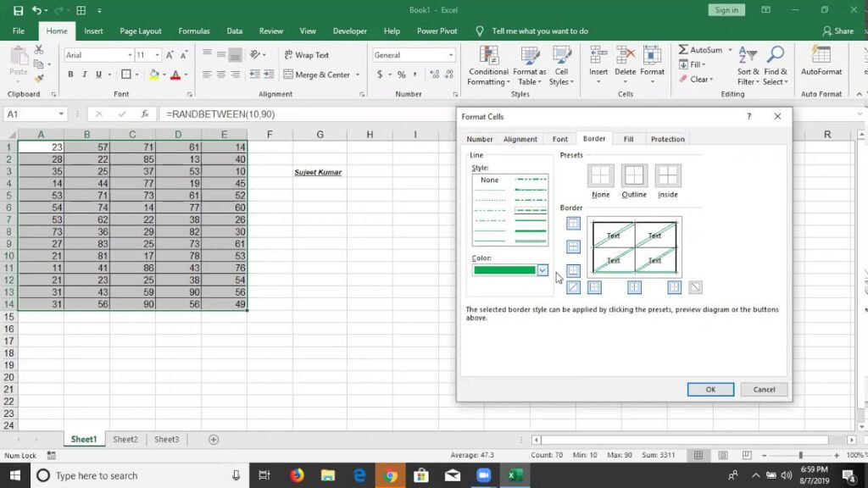Open the Name Box dropdown arrow
Viewport: 868px width, 488px height.
[61, 114]
